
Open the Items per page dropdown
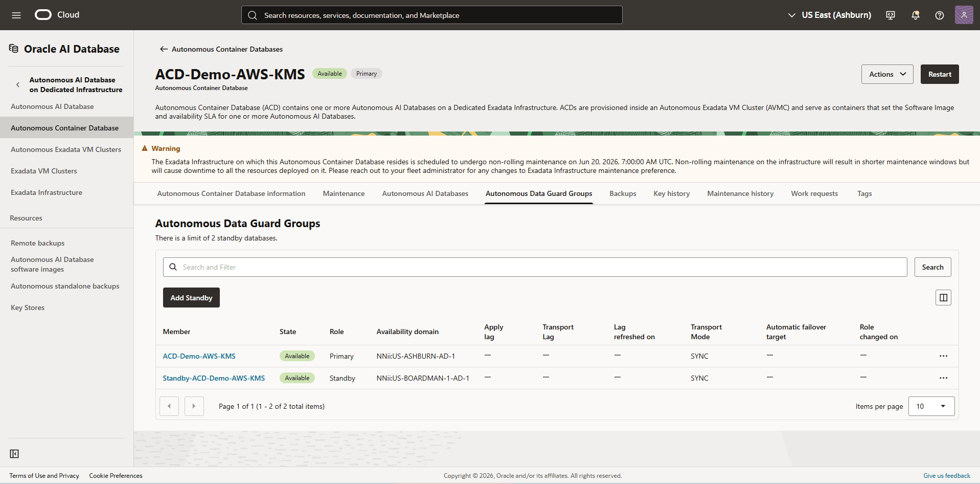[x=931, y=406]
